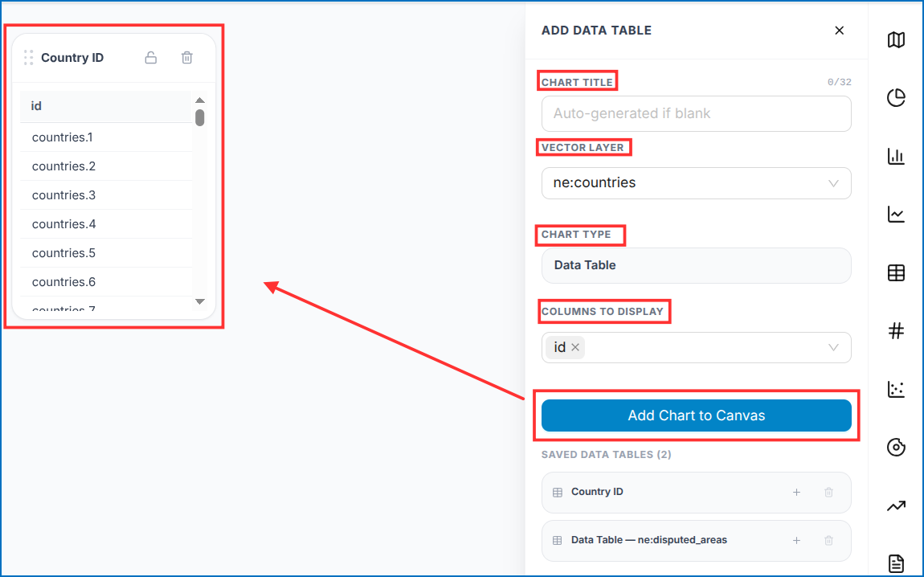Click the table scrollbar thumb

(x=200, y=117)
